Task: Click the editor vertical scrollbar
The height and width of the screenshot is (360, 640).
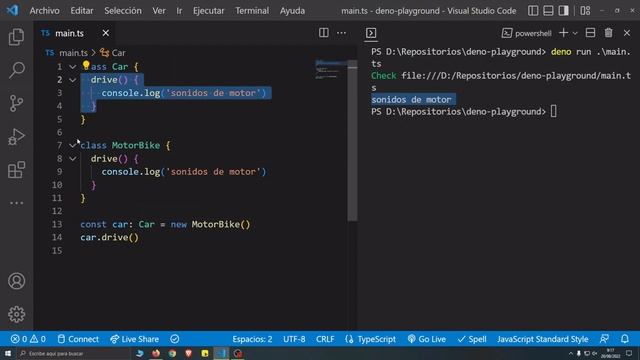Action: 352,141
